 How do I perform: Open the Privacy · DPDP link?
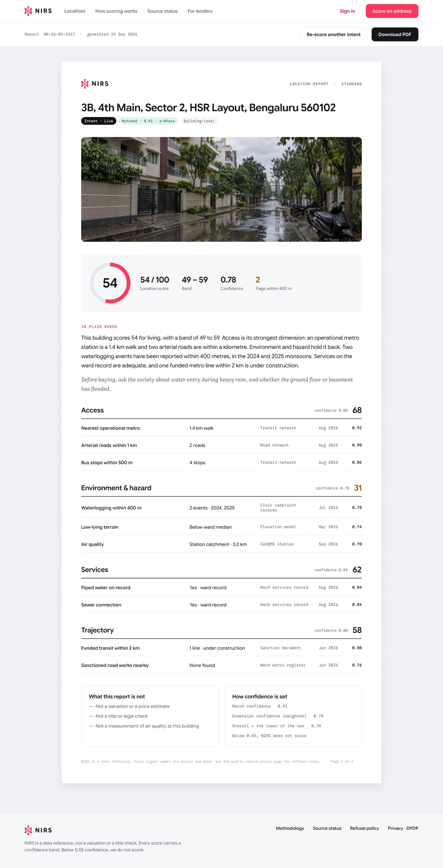coord(403,828)
